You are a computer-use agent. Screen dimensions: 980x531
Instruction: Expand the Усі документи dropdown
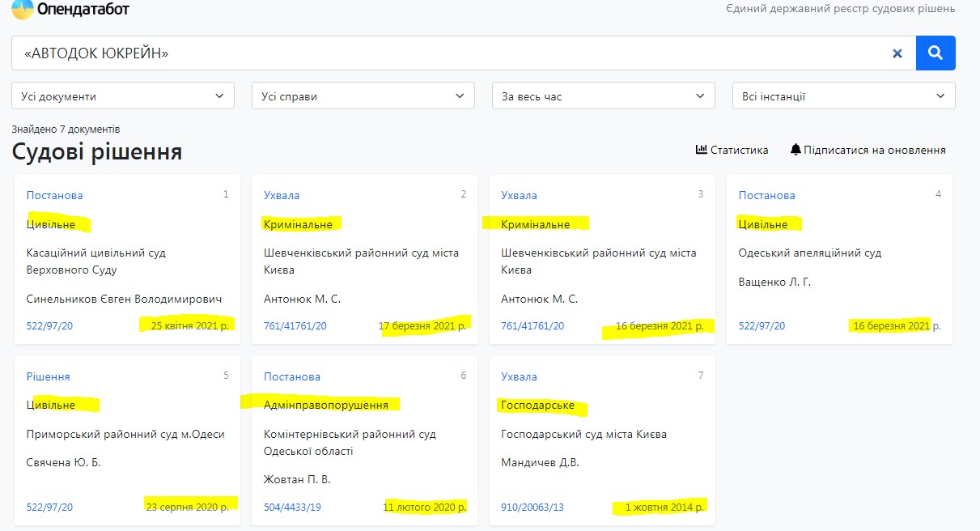(123, 96)
